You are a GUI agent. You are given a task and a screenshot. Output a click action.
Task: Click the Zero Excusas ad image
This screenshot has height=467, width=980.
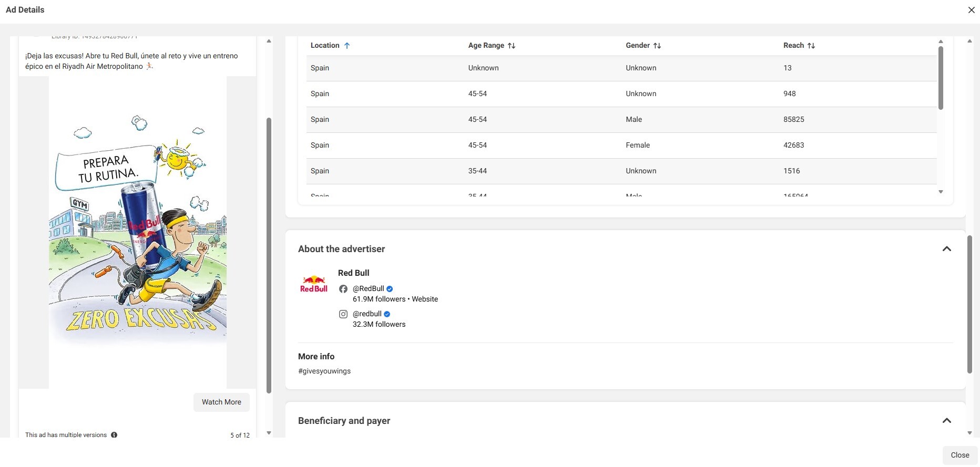(138, 232)
